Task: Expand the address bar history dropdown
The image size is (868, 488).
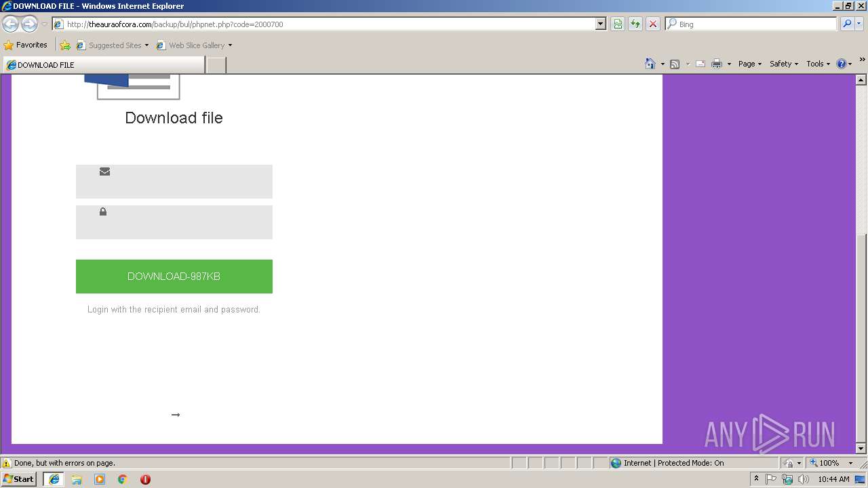Action: [x=600, y=24]
